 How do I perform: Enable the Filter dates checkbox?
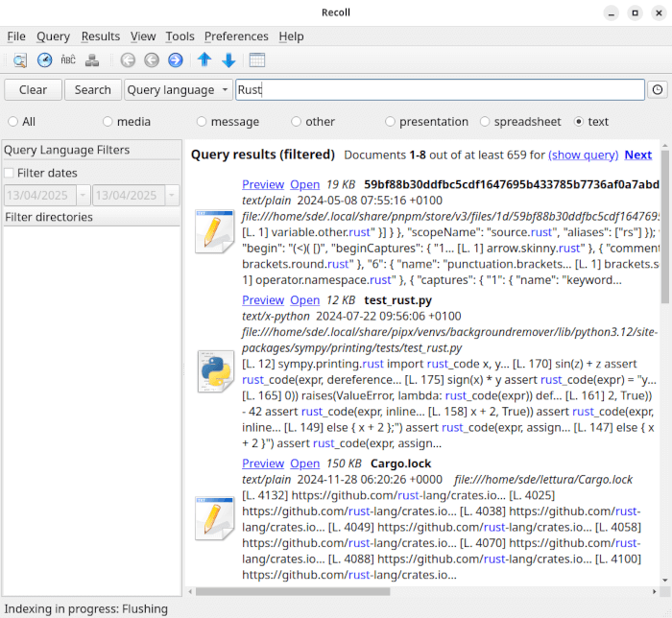point(9,173)
